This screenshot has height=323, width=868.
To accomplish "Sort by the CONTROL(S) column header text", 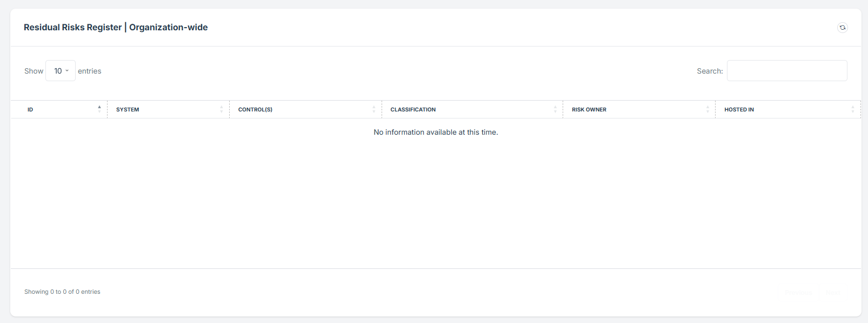I will click(x=255, y=110).
